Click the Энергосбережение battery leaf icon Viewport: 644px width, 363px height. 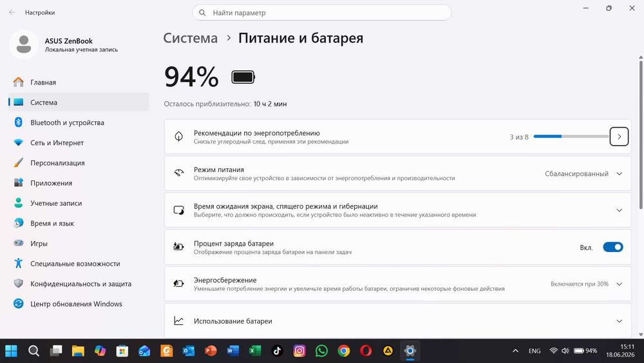(x=178, y=283)
